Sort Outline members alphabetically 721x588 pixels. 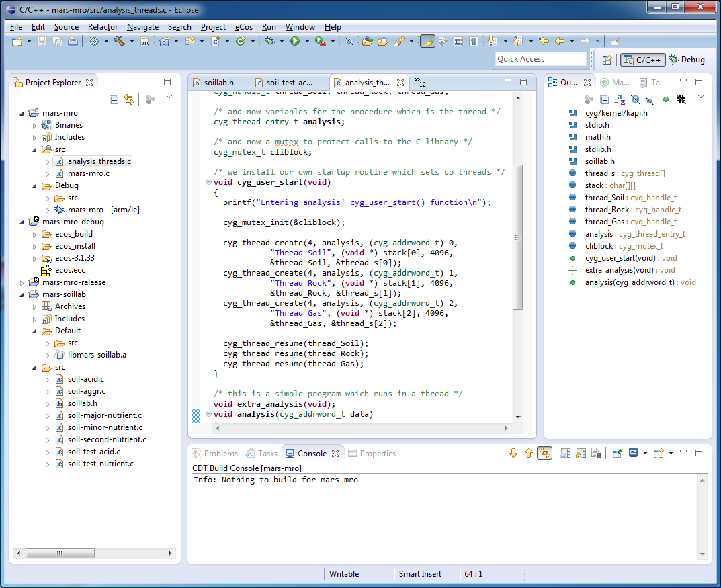tap(620, 99)
